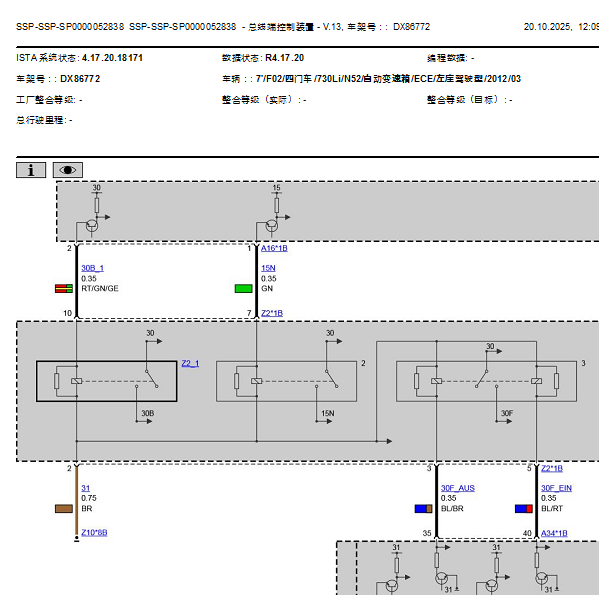The width and height of the screenshot is (599, 595).
Task: Open the 15N wire signal link
Action: coord(268,268)
